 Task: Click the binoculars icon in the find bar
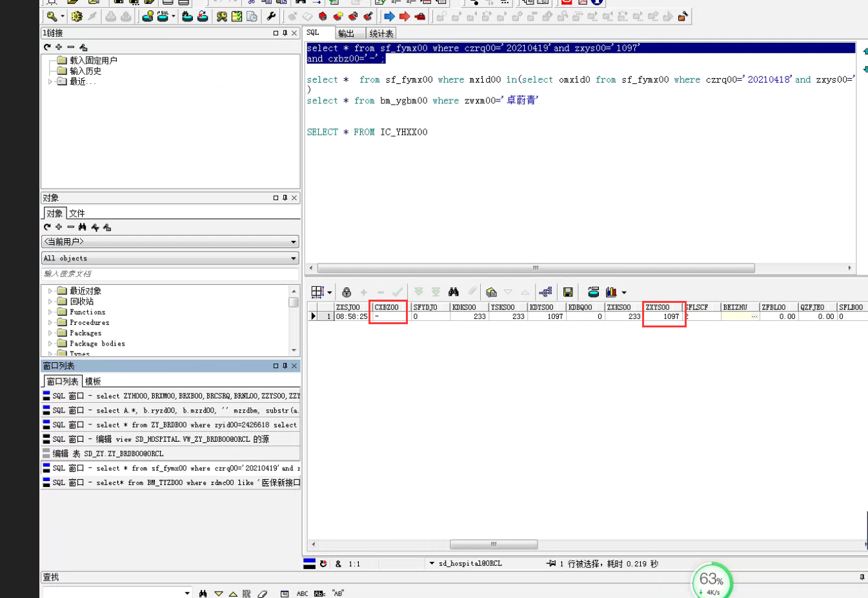203,593
